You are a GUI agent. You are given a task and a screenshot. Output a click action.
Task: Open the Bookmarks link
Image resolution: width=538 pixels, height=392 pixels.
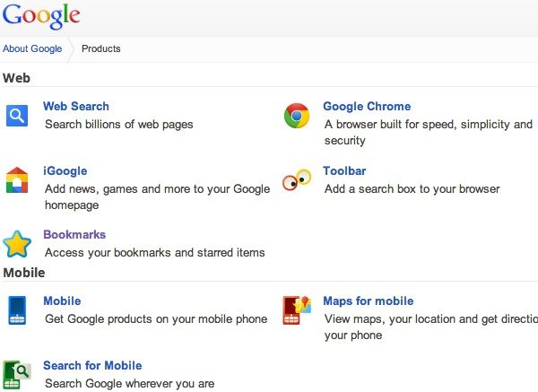(74, 235)
